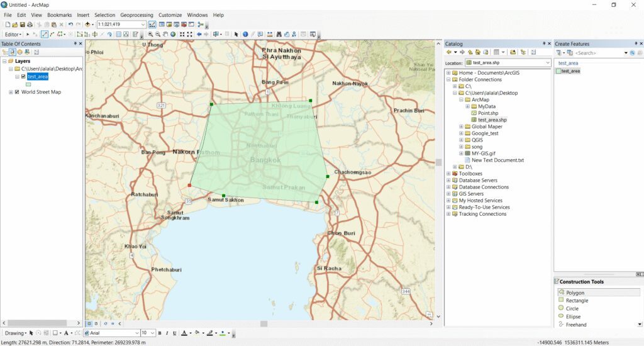The height and width of the screenshot is (346, 644).
Task: Open the map scale dropdown
Action: tap(143, 25)
